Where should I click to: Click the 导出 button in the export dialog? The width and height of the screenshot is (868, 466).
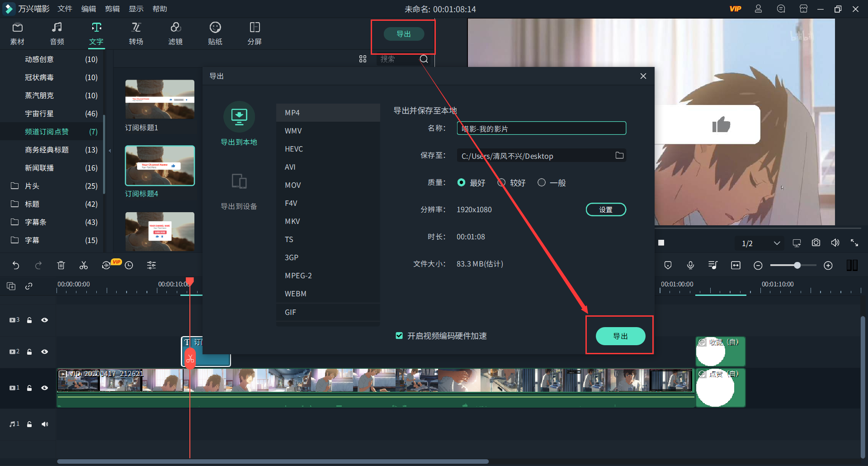click(620, 336)
